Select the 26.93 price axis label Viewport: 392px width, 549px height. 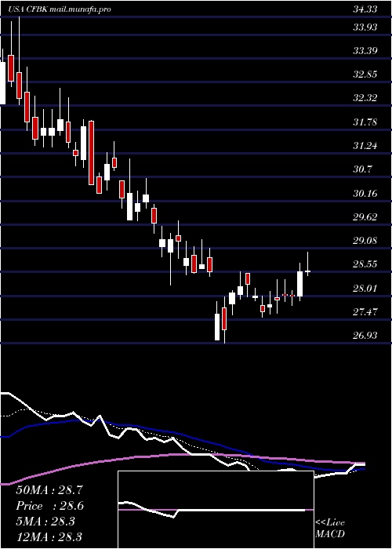coord(365,335)
